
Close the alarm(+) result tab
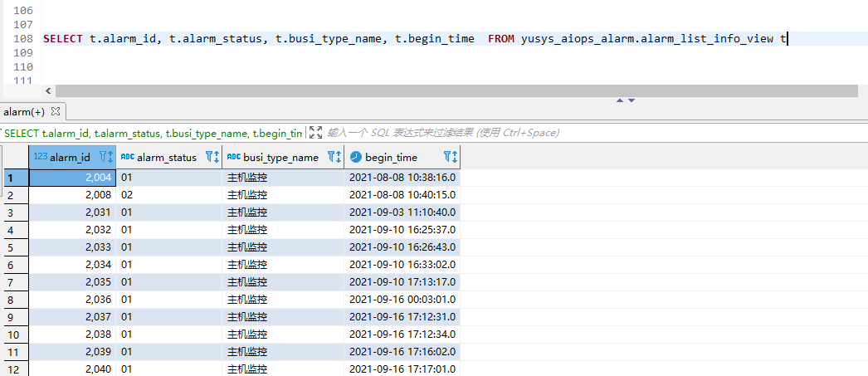tap(55, 111)
